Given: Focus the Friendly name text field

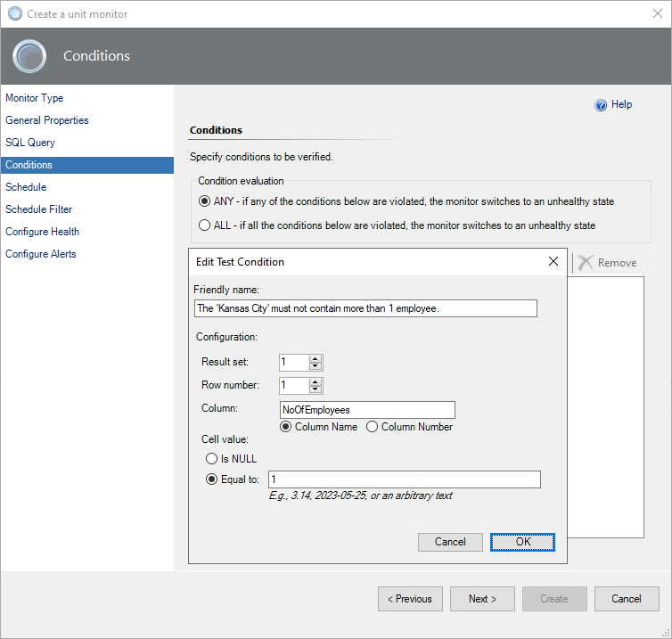Looking at the screenshot, I should click(365, 308).
